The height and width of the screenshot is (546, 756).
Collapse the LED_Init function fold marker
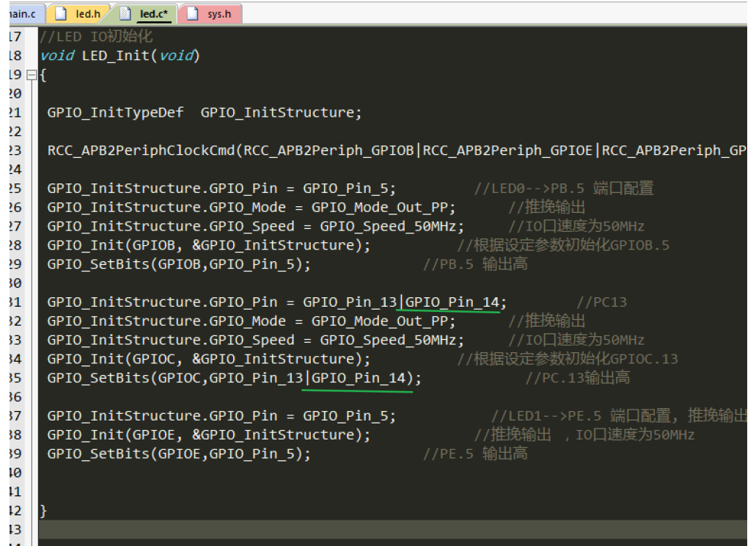32,76
